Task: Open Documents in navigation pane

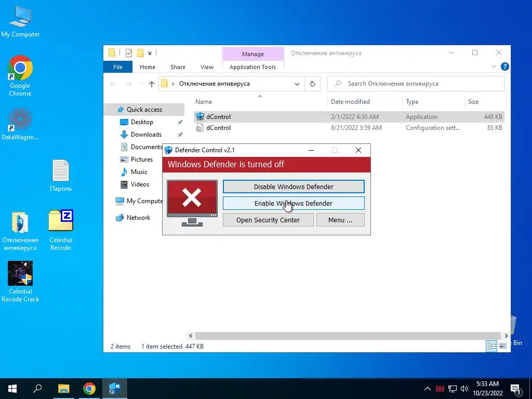Action: pos(141,147)
